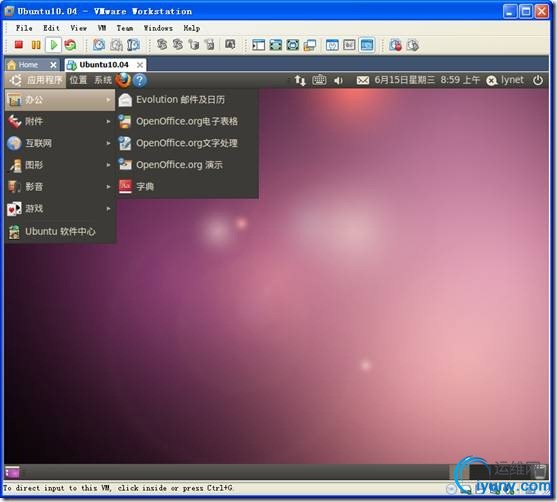The width and height of the screenshot is (557, 502).
Task: Click the record virtual machine icon with red dot
Action: point(395,45)
